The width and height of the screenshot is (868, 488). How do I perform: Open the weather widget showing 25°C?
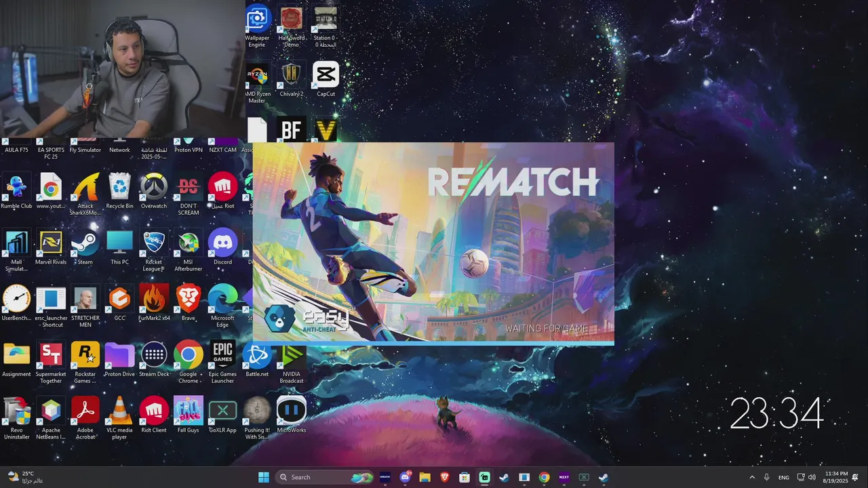(26, 477)
